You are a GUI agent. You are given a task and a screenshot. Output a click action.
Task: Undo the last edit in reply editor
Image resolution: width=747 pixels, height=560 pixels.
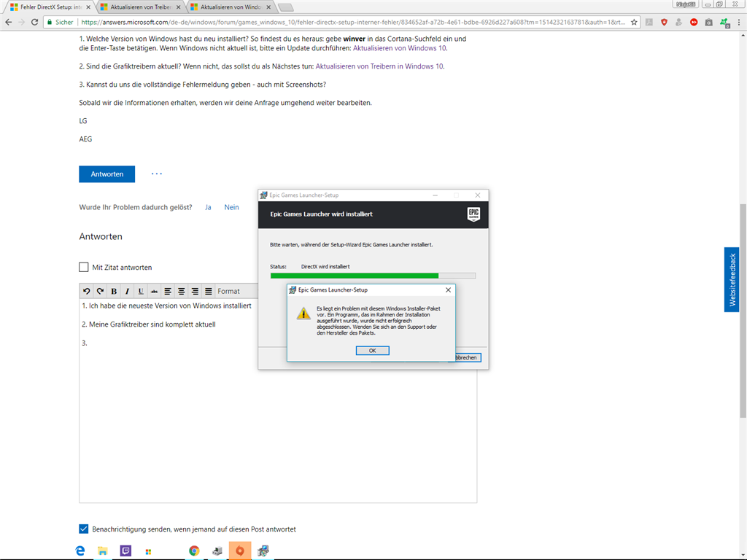tap(86, 291)
